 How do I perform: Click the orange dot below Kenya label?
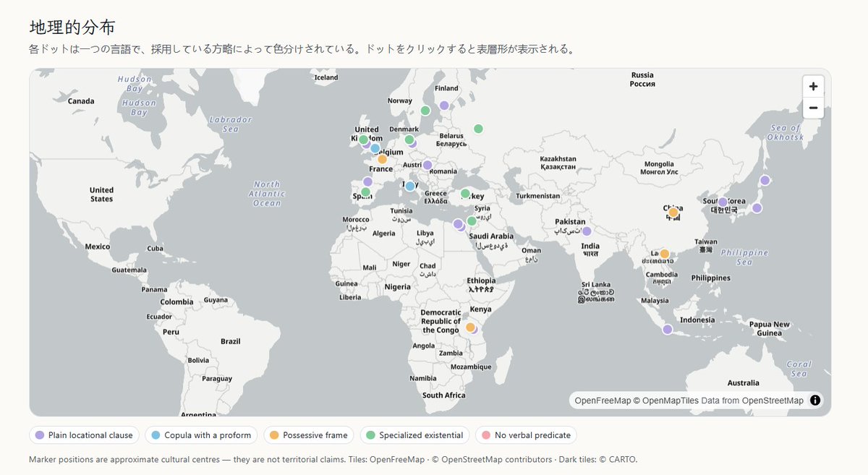pos(469,328)
